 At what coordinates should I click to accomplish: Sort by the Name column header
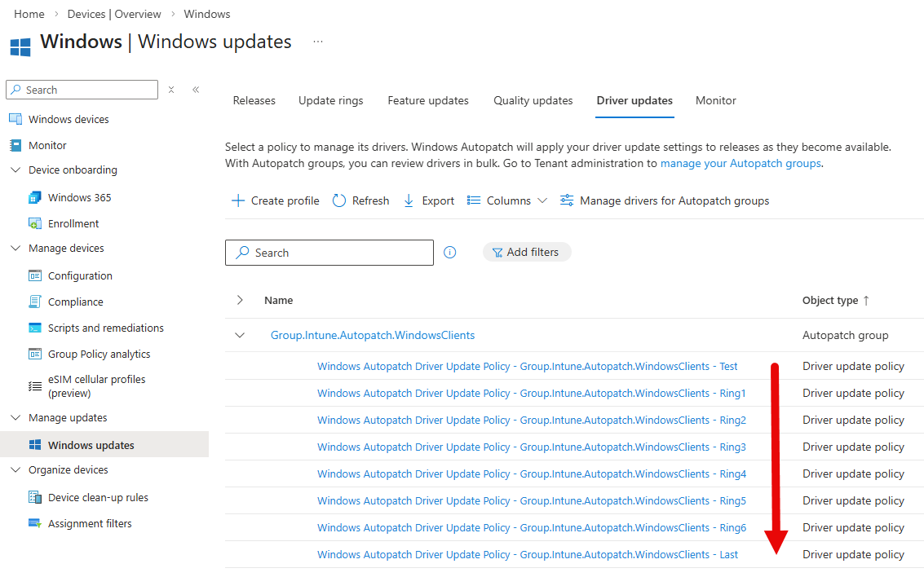pos(278,300)
